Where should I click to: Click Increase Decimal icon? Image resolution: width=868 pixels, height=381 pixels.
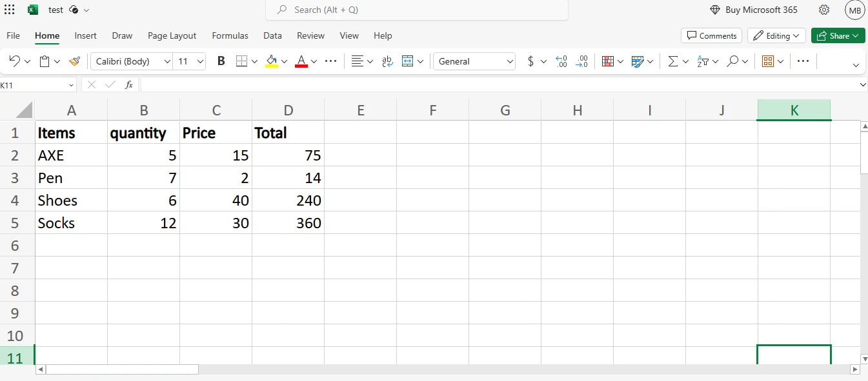[561, 61]
